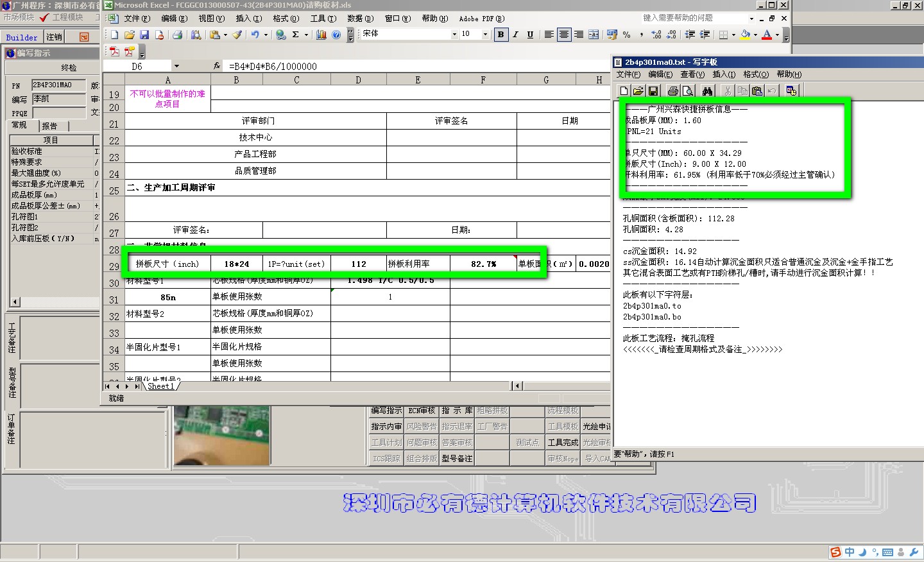Select Sheet1 tab in Excel
This screenshot has width=924, height=562.
pyautogui.click(x=160, y=386)
